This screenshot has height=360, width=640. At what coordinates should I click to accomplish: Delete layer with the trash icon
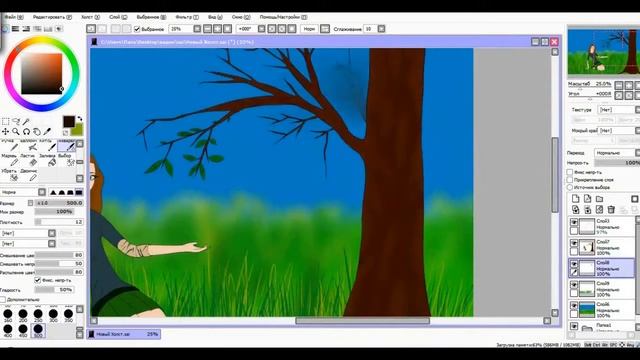[611, 209]
